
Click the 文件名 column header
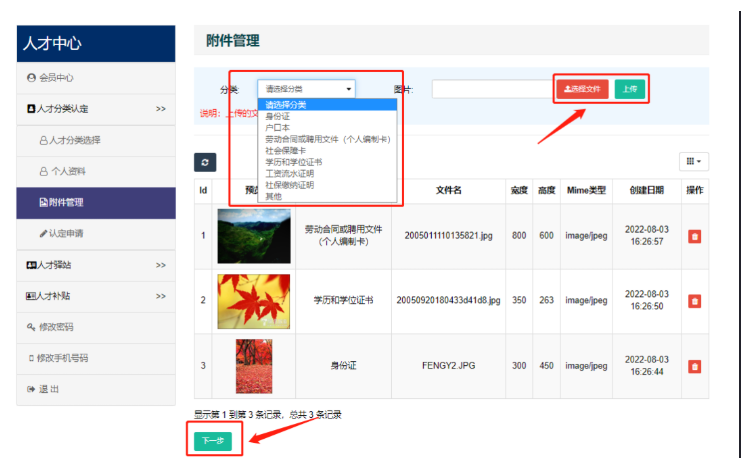tap(448, 190)
